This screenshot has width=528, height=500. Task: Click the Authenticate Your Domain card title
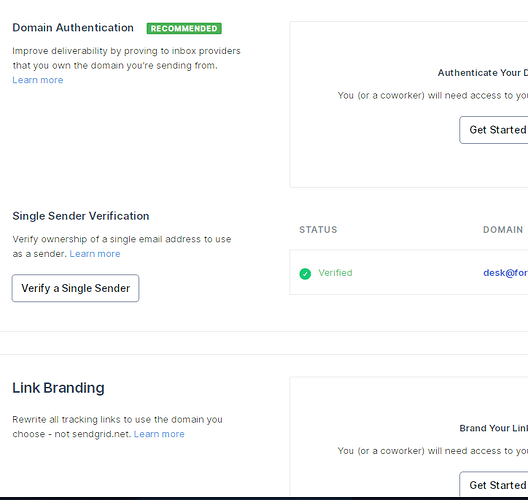coord(483,73)
